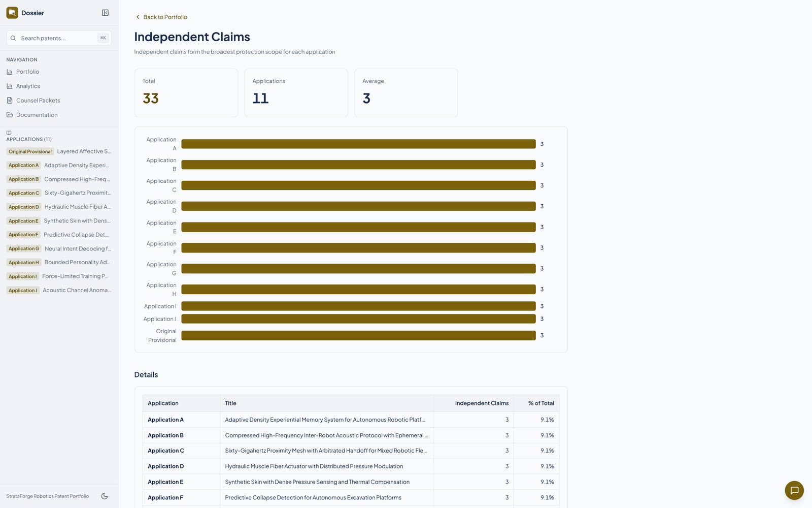Click the Applications book icon

click(x=9, y=133)
